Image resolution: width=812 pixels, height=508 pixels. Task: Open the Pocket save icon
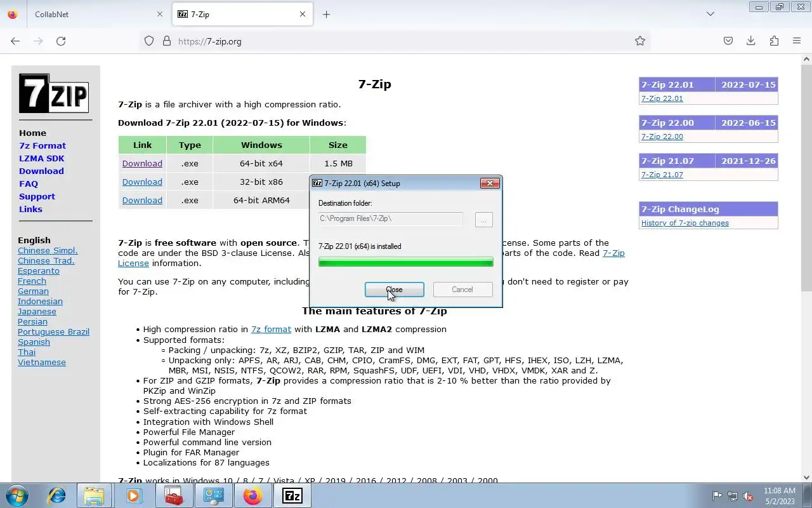728,41
